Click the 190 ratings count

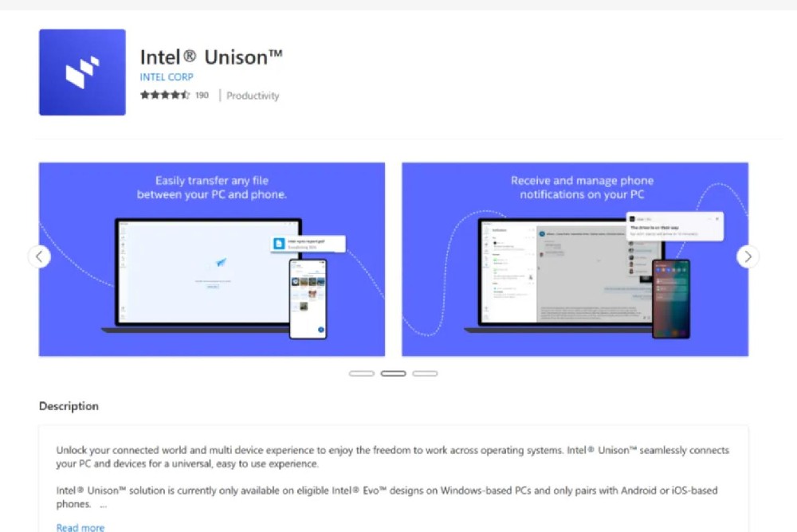[x=202, y=95]
